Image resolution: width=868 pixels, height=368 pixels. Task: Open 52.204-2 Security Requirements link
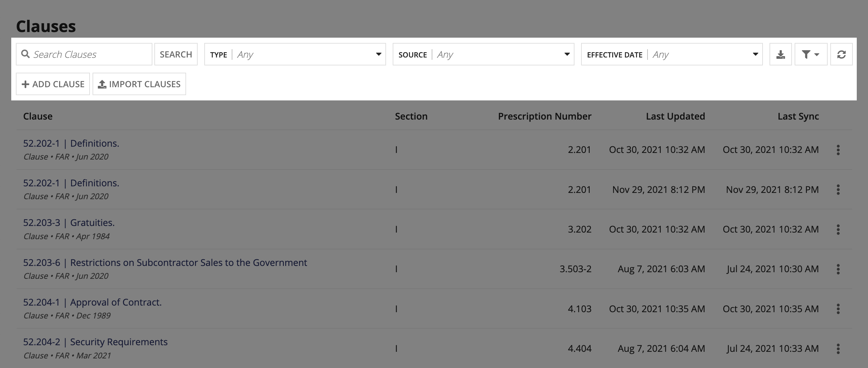95,342
